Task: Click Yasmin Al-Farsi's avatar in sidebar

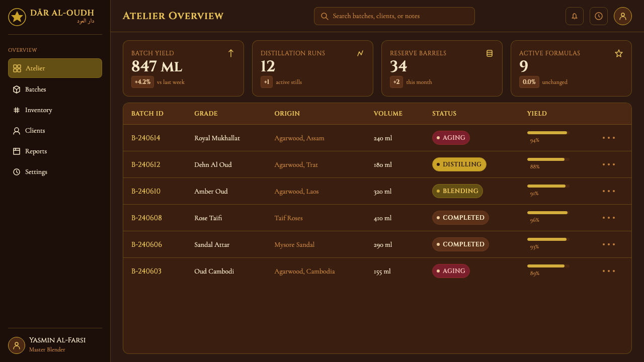Action: click(x=17, y=345)
